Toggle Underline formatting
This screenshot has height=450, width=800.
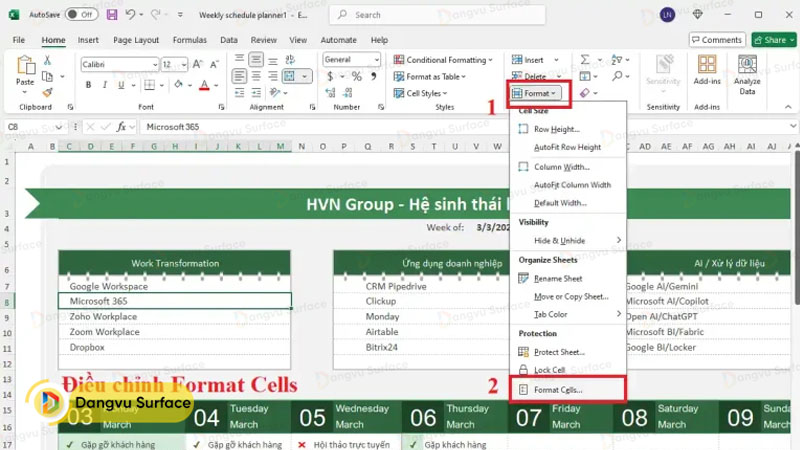121,85
